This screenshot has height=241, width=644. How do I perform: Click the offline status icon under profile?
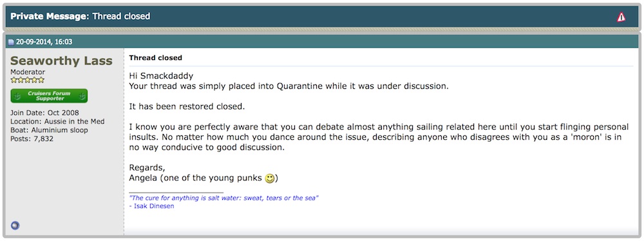point(15,226)
